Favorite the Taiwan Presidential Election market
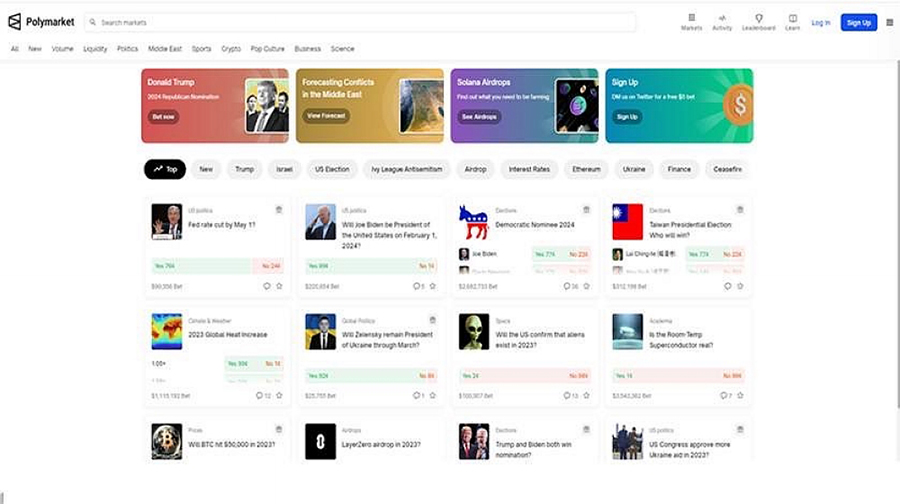This screenshot has width=900, height=504. [741, 286]
